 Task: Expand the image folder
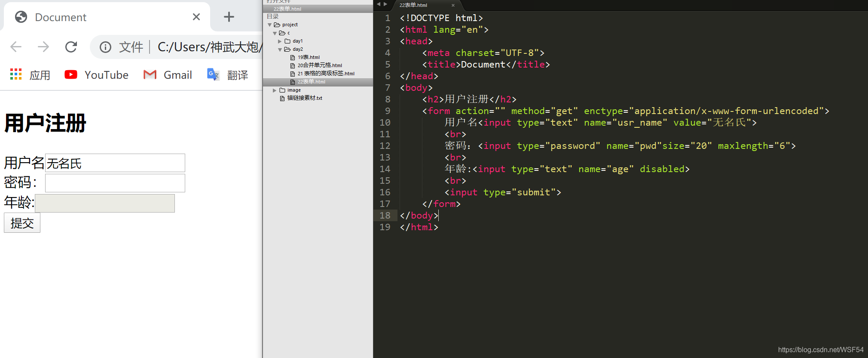[275, 90]
